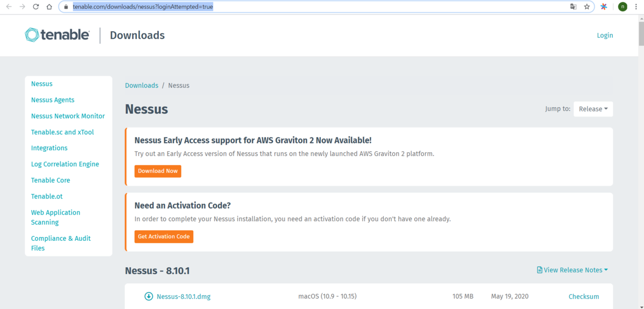
Task: Go to Tenable.sc and xTool
Action: (x=61, y=132)
